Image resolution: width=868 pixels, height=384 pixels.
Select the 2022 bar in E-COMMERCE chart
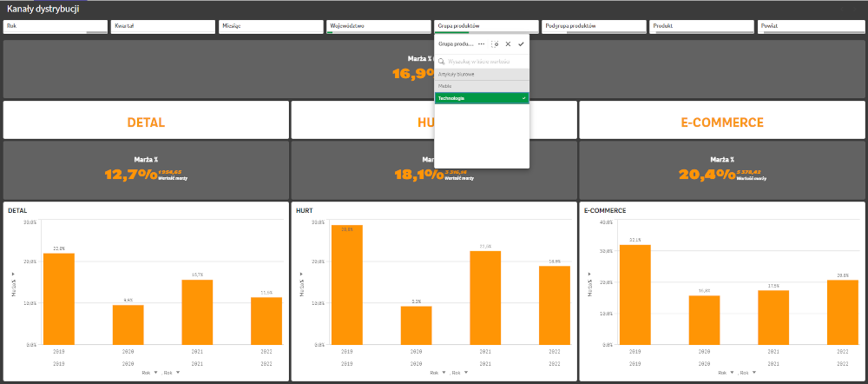click(x=843, y=313)
